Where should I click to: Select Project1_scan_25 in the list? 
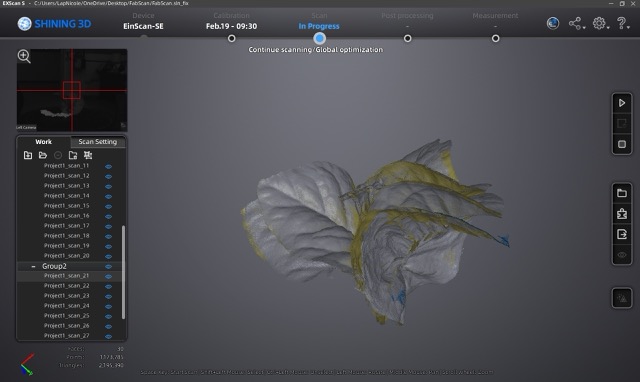67,315
